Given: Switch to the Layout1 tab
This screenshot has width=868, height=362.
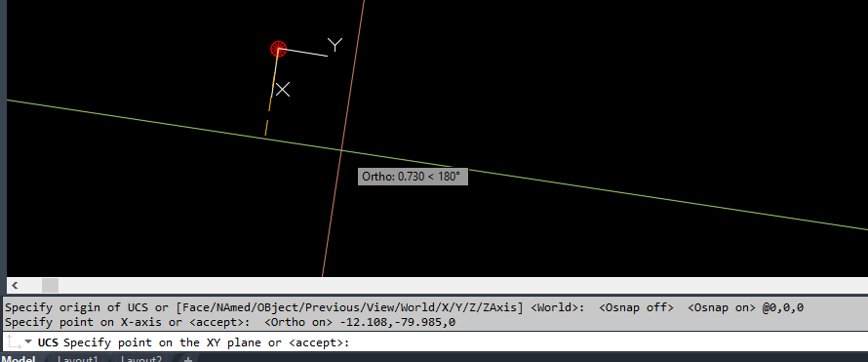Looking at the screenshot, I should click(78, 359).
